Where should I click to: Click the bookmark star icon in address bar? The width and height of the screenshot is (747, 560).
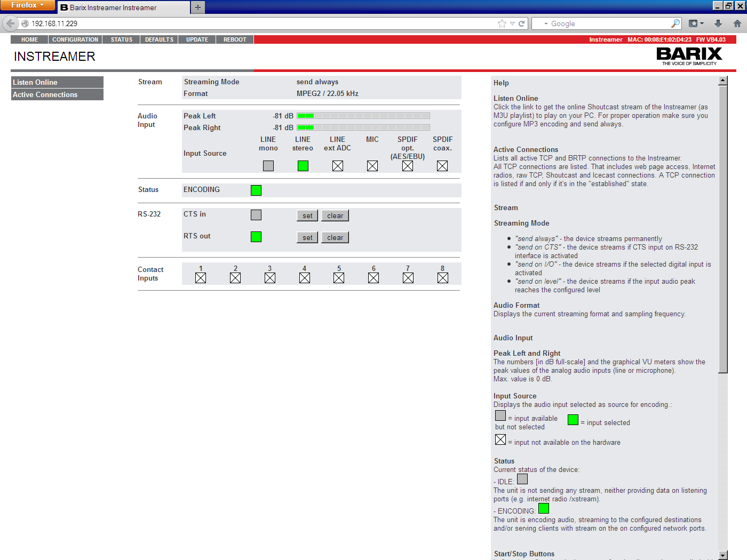(502, 23)
